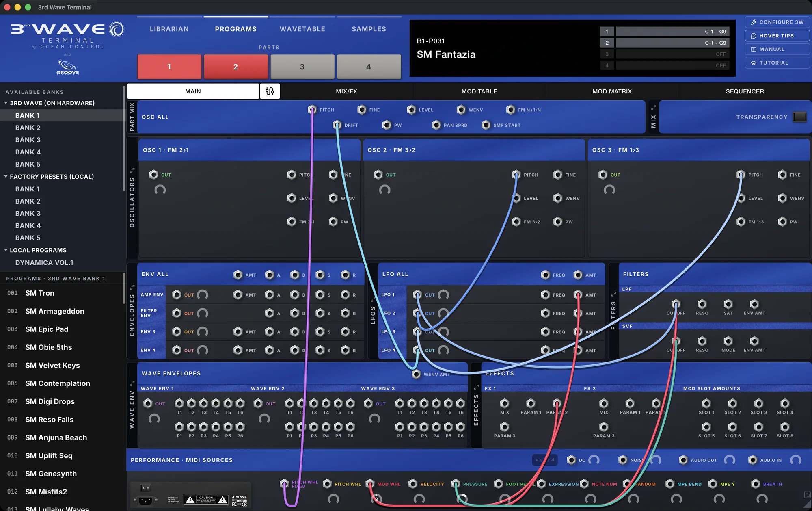Open the SEQUENCER tab
This screenshot has height=511, width=812.
745,91
